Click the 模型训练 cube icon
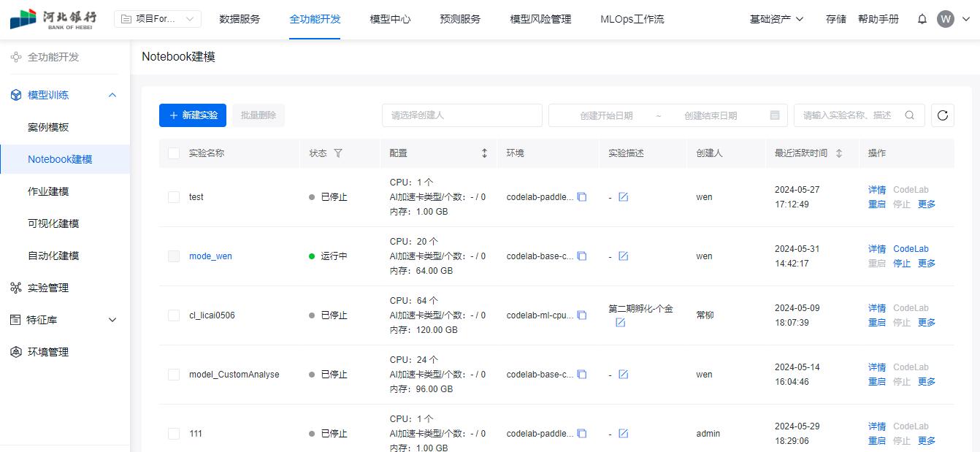Screen dimensions: 980x452 coord(16,95)
